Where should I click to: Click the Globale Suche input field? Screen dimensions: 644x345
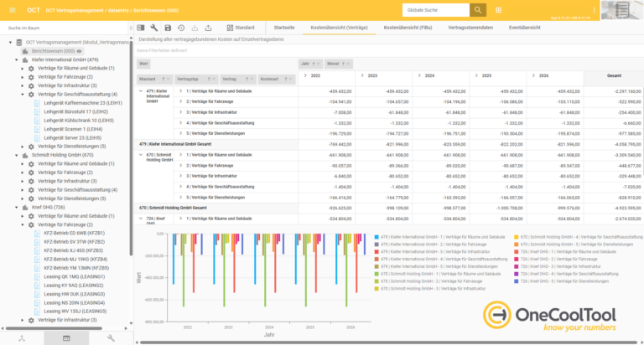click(436, 10)
